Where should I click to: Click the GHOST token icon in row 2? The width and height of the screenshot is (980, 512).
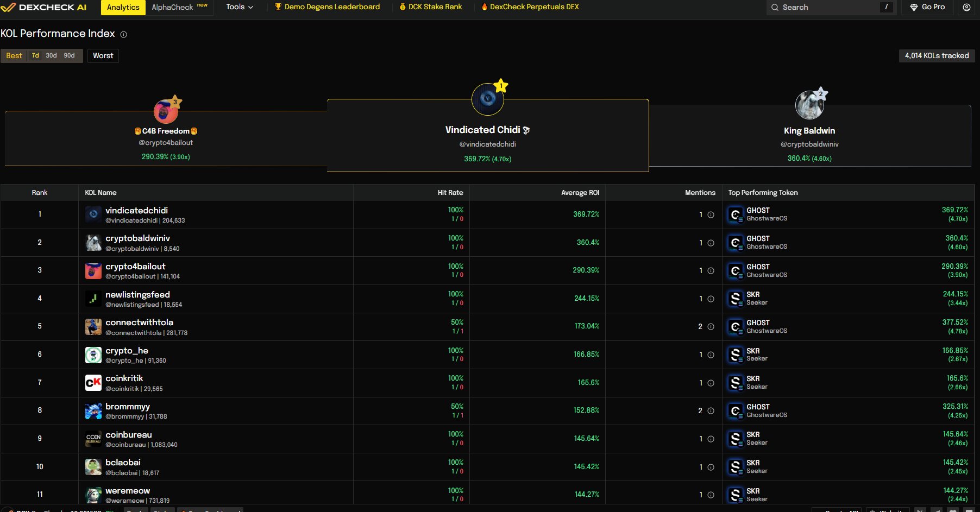click(736, 243)
